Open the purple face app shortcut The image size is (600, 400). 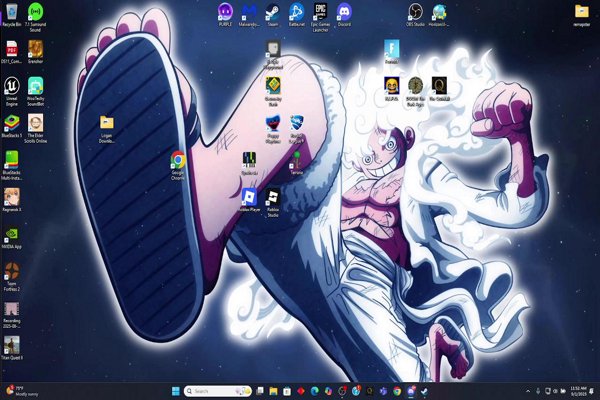pos(225,15)
